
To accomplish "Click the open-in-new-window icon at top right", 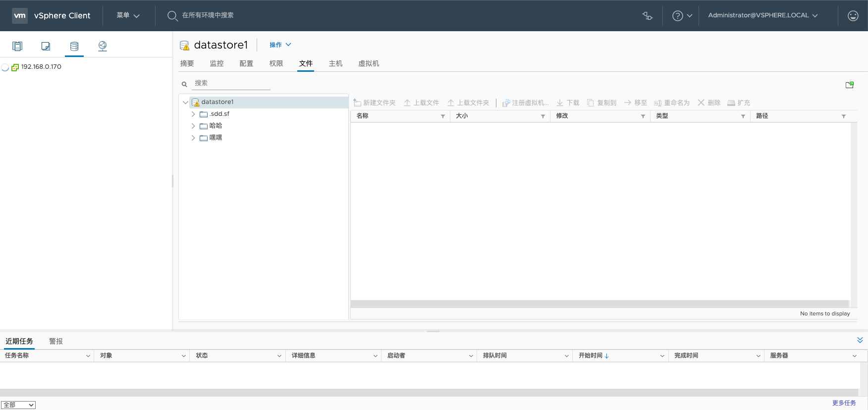I will [x=849, y=85].
